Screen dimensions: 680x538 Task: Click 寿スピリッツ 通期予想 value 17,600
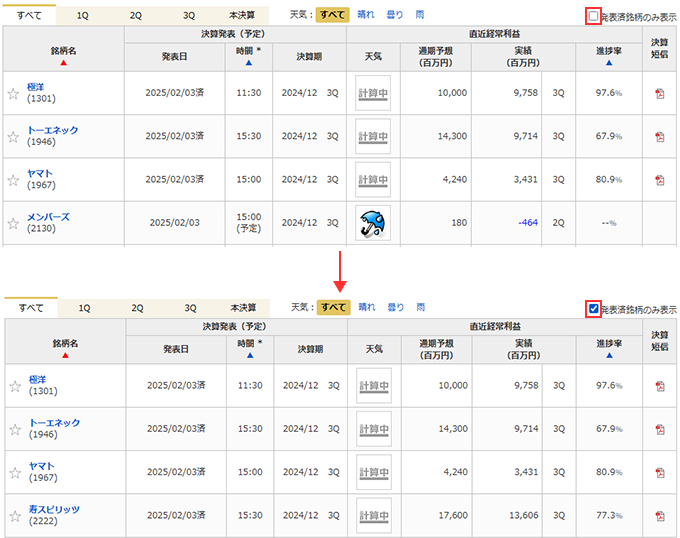[x=453, y=515]
